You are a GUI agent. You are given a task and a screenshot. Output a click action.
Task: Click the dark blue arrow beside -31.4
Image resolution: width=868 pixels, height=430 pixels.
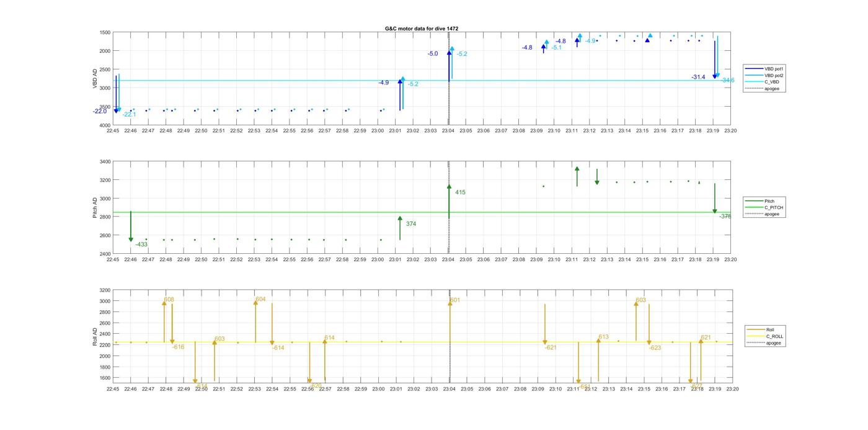(714, 60)
